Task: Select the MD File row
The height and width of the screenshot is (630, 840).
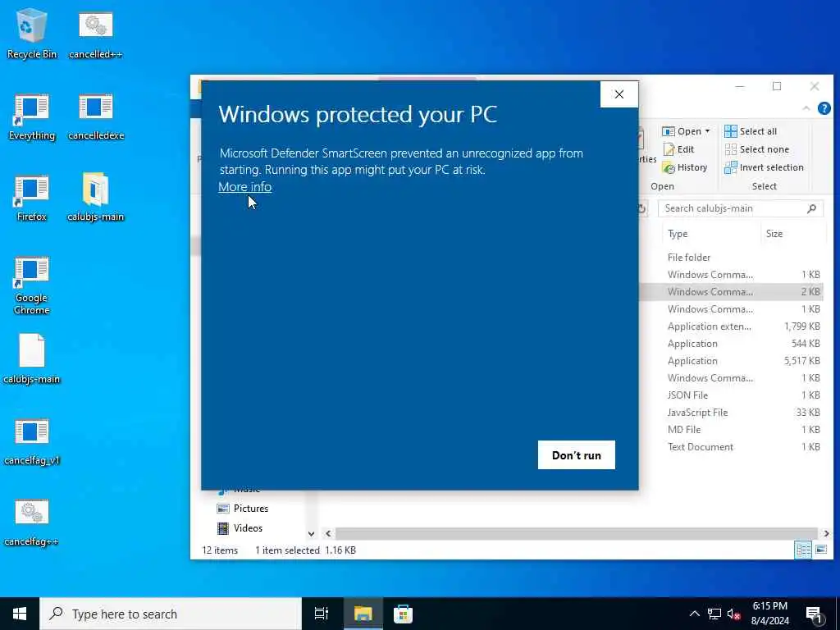Action: [731, 429]
